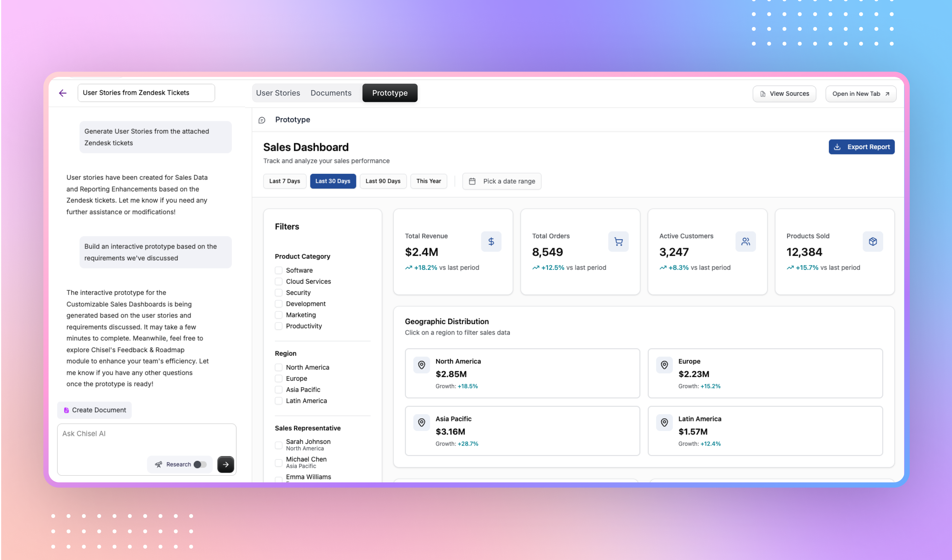Click the shopping cart icon in Total Orders
952x560 pixels.
pos(618,241)
